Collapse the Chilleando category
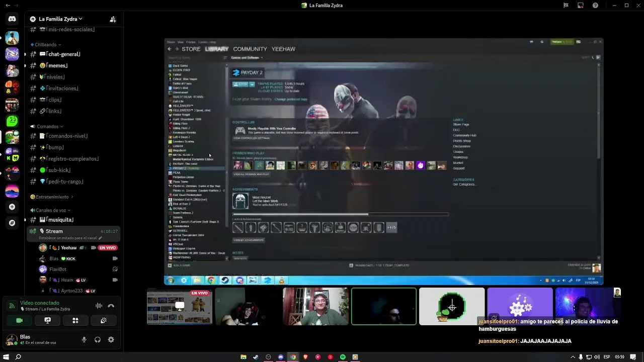644x362 pixels. pos(46,45)
